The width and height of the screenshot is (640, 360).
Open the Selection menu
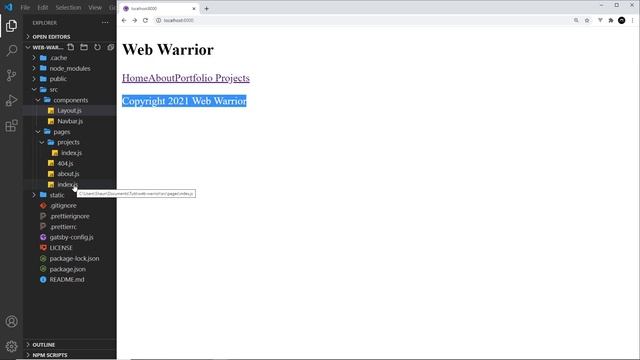click(x=68, y=7)
